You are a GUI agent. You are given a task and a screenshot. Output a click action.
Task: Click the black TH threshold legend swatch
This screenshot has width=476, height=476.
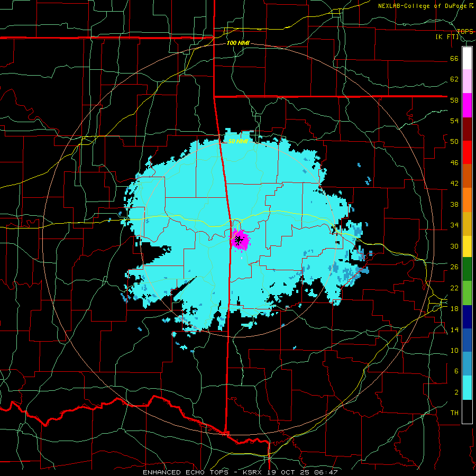coord(467,411)
